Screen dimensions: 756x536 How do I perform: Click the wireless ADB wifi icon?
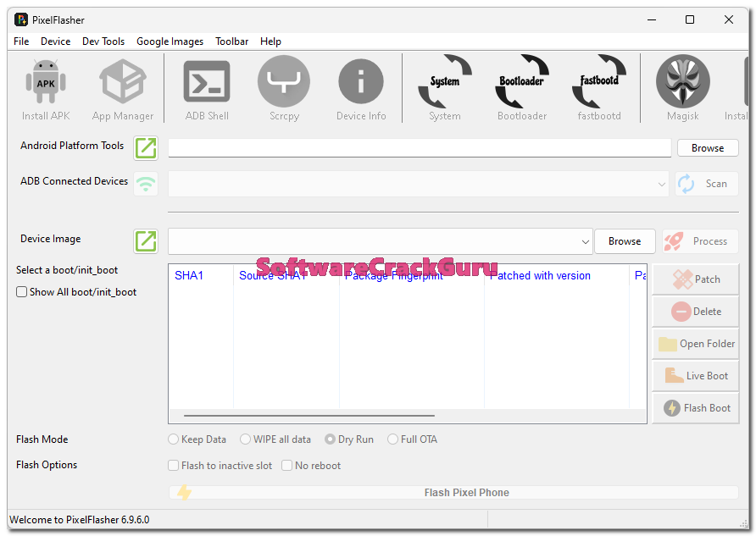146,184
